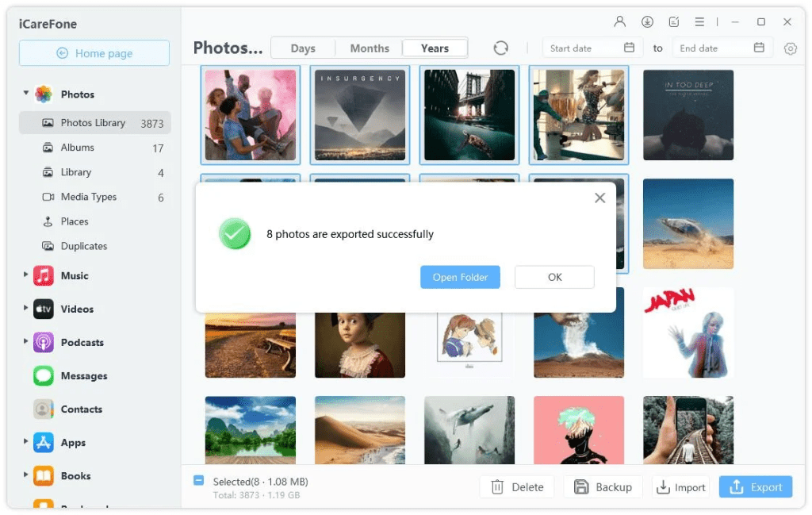Click Open Folder in the dialog

click(460, 277)
